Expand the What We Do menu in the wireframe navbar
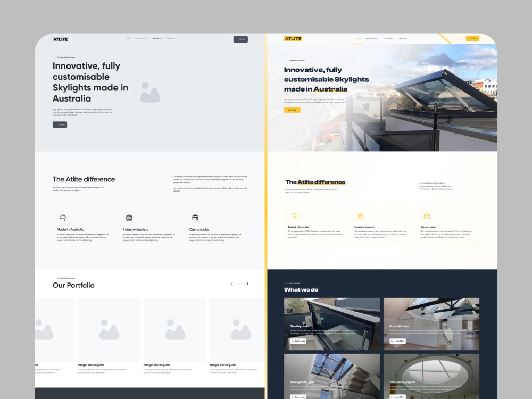Viewport: 532px width, 399px height. pos(141,38)
